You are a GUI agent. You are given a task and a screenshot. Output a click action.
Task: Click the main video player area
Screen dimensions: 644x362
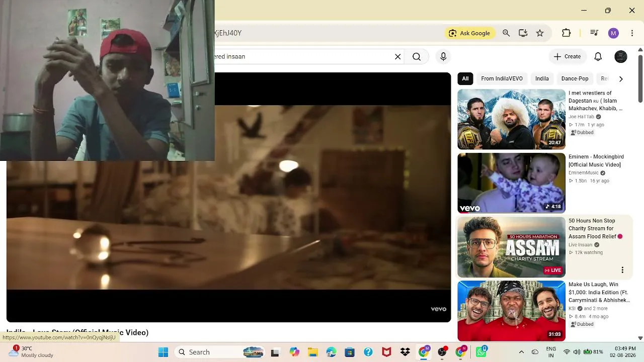click(x=229, y=197)
